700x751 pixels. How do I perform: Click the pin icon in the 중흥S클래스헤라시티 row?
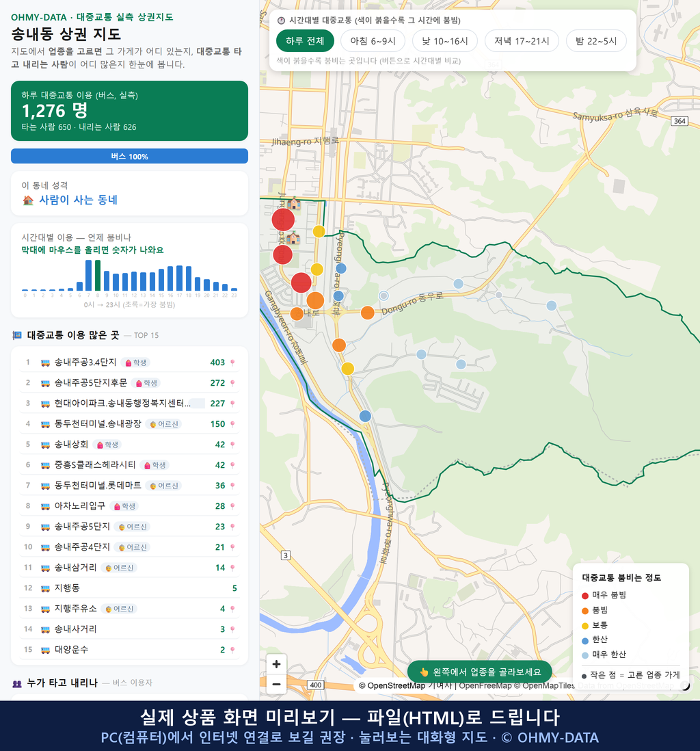232,465
